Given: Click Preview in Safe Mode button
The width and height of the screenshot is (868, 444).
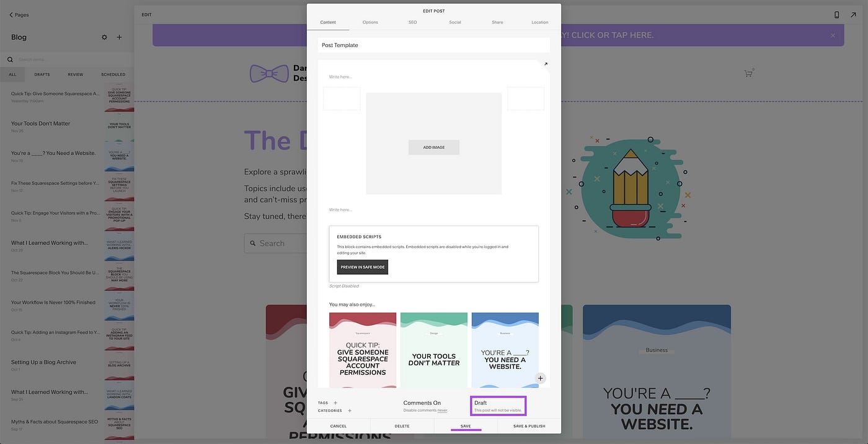Looking at the screenshot, I should pyautogui.click(x=363, y=267).
